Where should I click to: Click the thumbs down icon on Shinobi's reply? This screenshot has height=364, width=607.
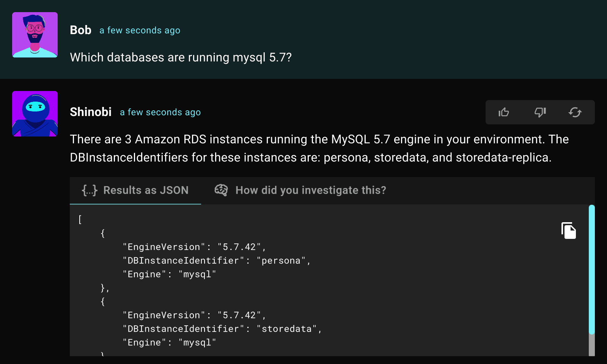(x=540, y=112)
